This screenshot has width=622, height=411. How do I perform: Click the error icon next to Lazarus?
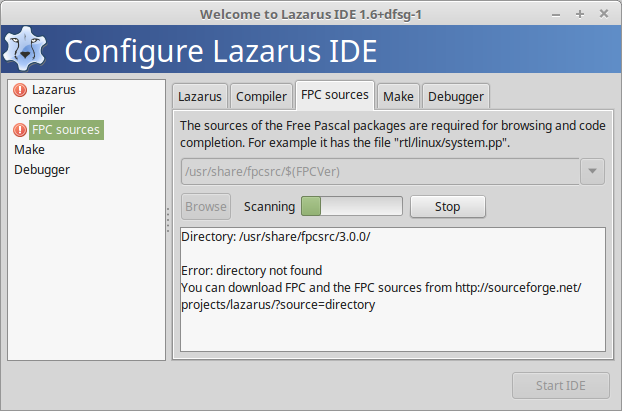pyautogui.click(x=20, y=90)
